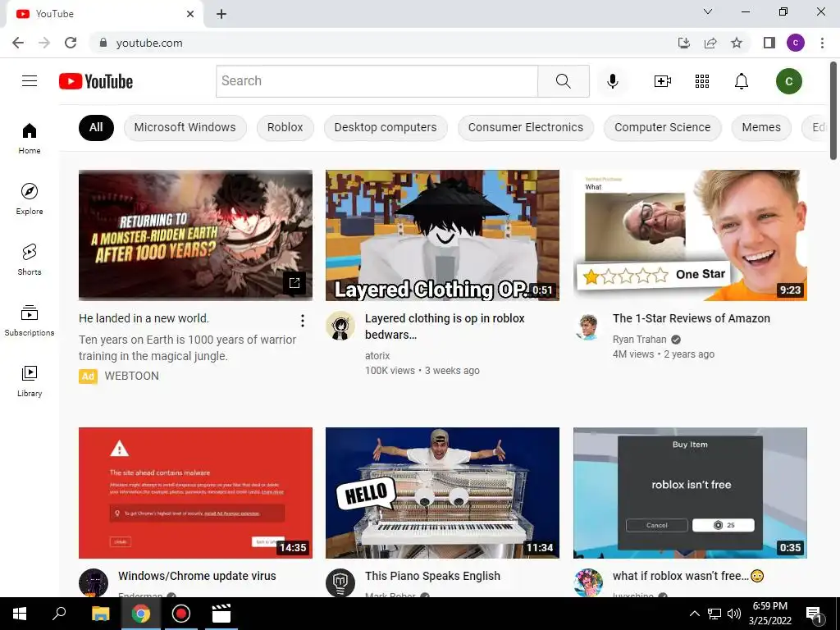Open a new browser tab
Viewport: 840px width, 630px height.
coord(221,14)
